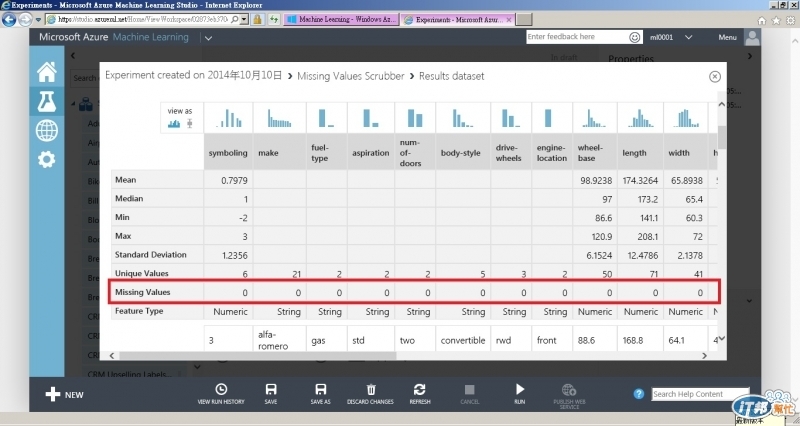Switch to Experiments - Microsoft Azure tab
This screenshot has width=800, height=426.
click(x=458, y=19)
